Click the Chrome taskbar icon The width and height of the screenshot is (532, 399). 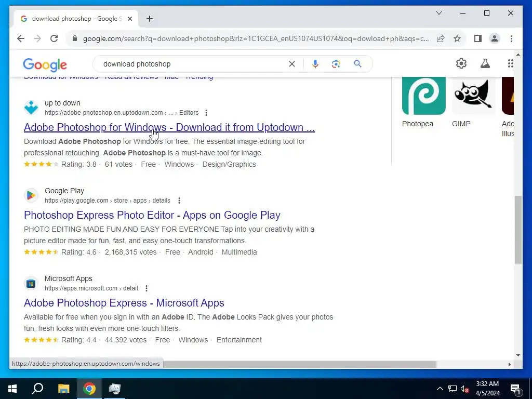tap(89, 389)
